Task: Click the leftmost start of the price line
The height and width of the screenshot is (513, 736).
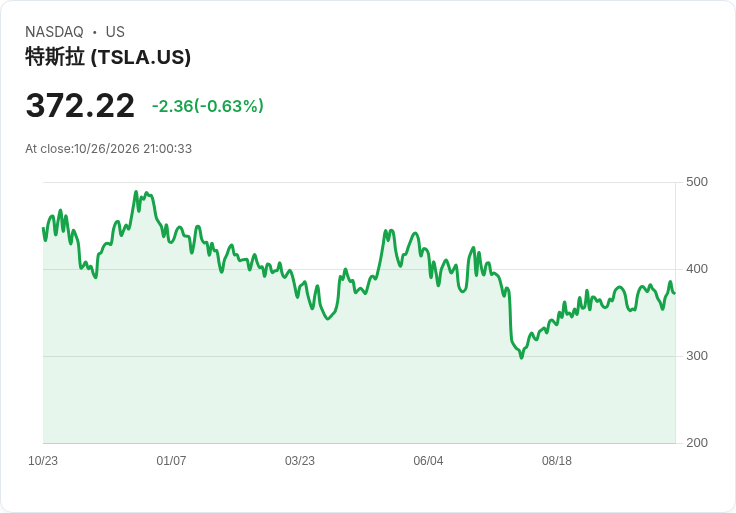Action: (x=44, y=228)
